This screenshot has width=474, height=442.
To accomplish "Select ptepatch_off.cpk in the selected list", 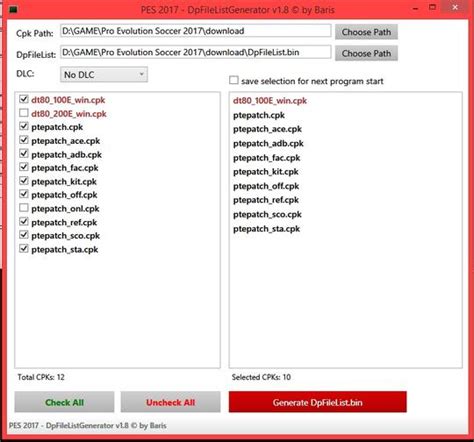I will [x=266, y=186].
